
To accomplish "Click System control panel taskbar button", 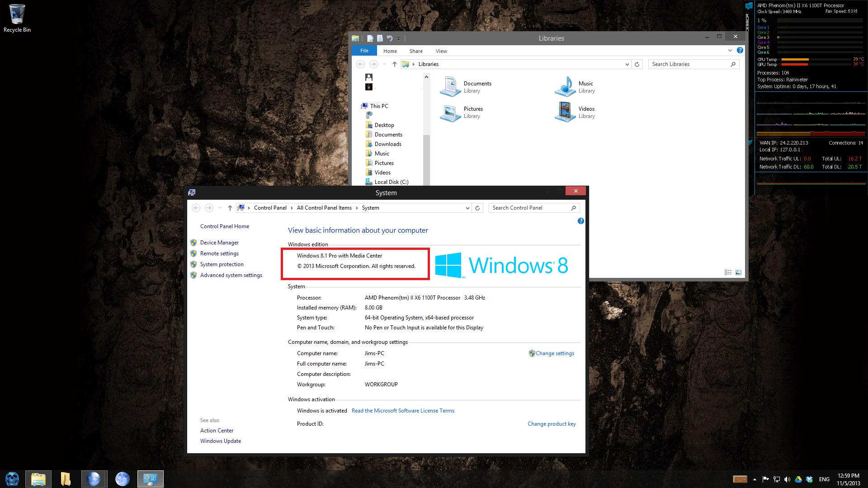I will click(x=150, y=479).
